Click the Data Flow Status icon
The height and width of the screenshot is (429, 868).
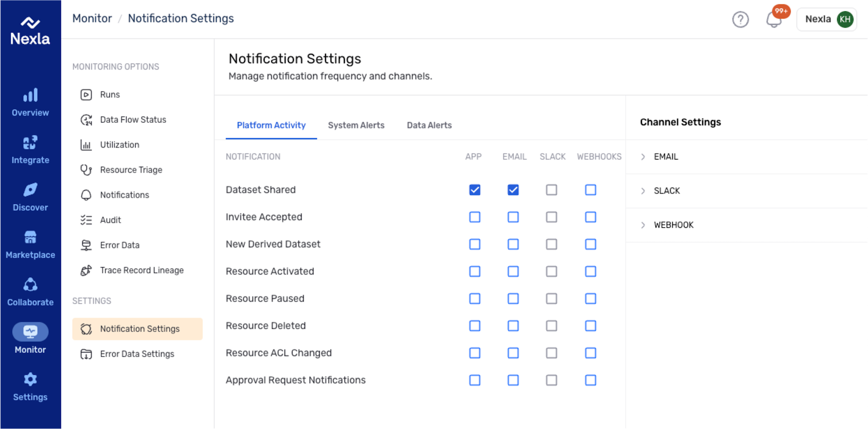click(x=86, y=120)
